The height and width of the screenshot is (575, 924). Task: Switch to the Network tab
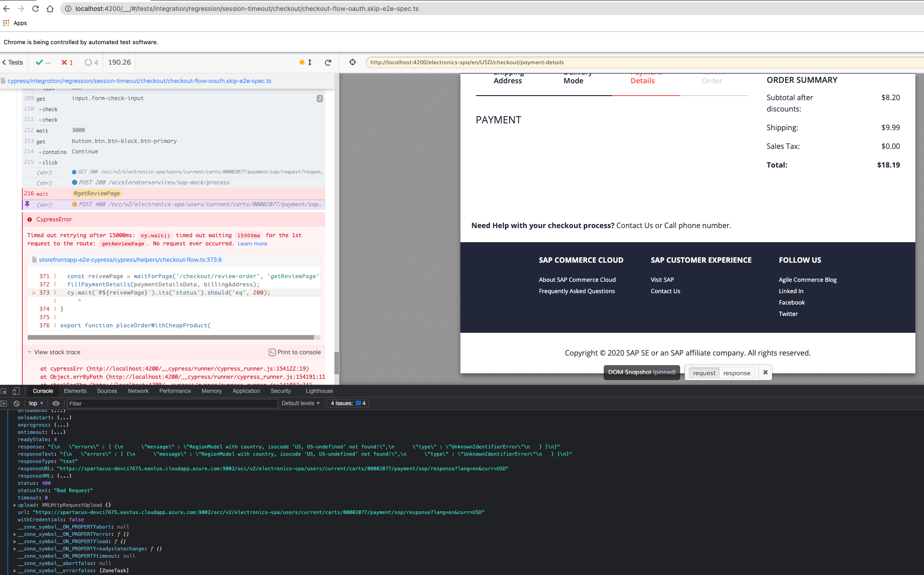click(x=138, y=391)
